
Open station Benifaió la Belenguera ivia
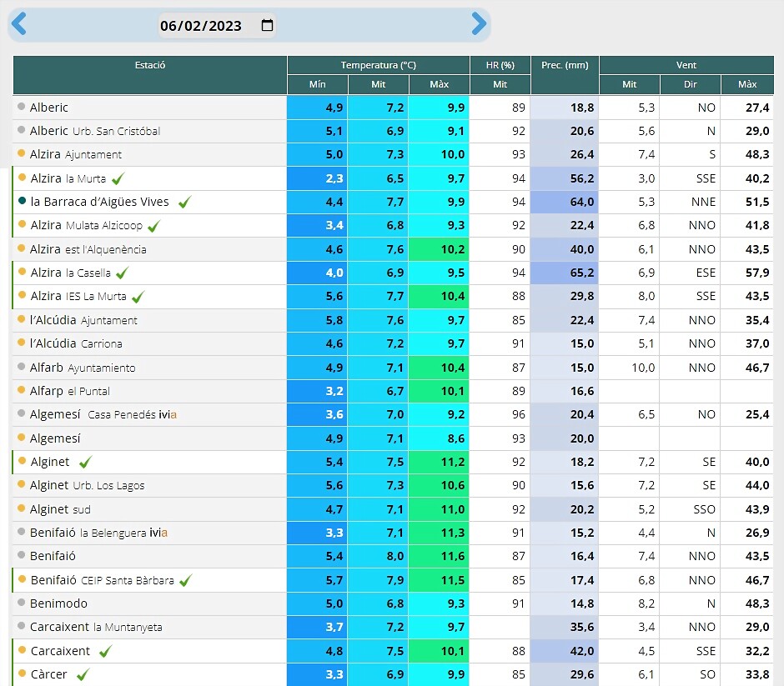click(x=98, y=533)
